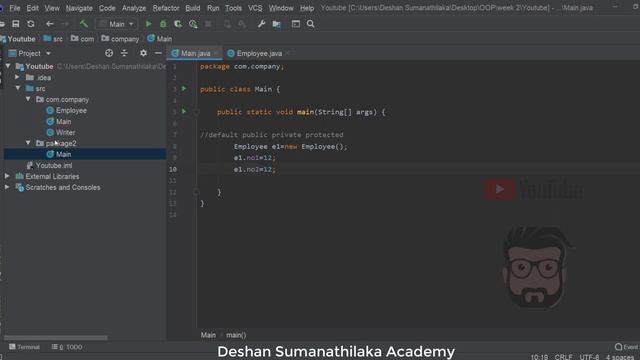Viewport: 640px width, 360px height.
Task: Click CRLF line separator in status bar
Action: [x=563, y=357]
